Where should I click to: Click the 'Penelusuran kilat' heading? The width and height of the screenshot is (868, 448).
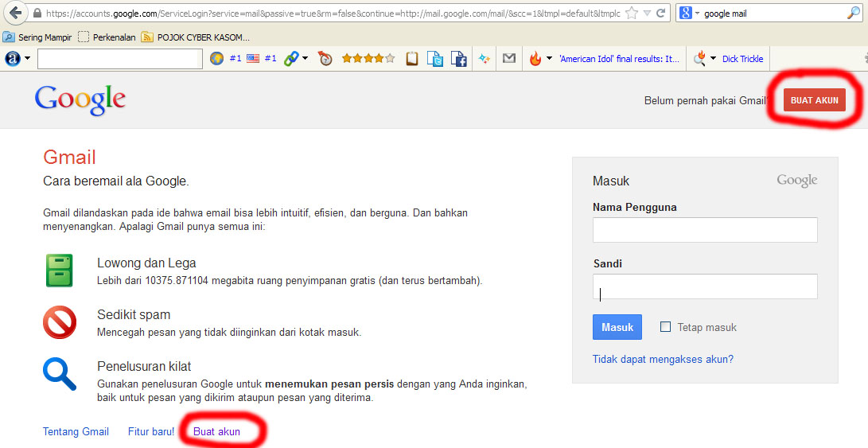pos(144,366)
